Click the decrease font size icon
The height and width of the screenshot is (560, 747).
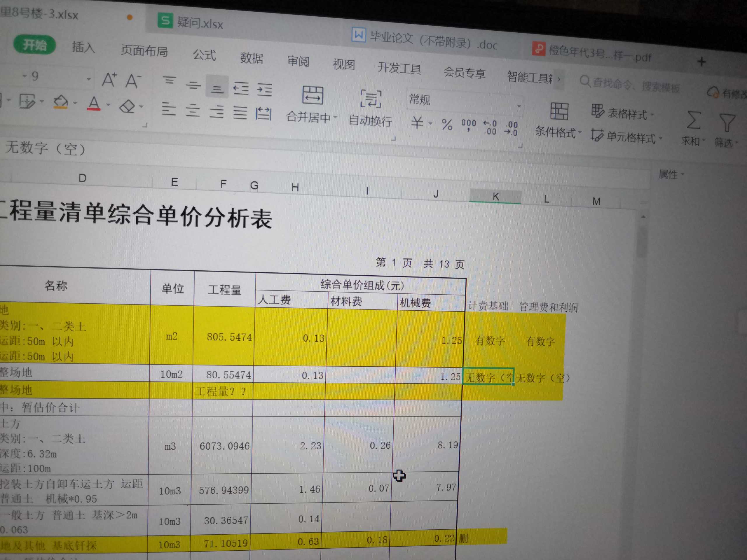pyautogui.click(x=133, y=81)
